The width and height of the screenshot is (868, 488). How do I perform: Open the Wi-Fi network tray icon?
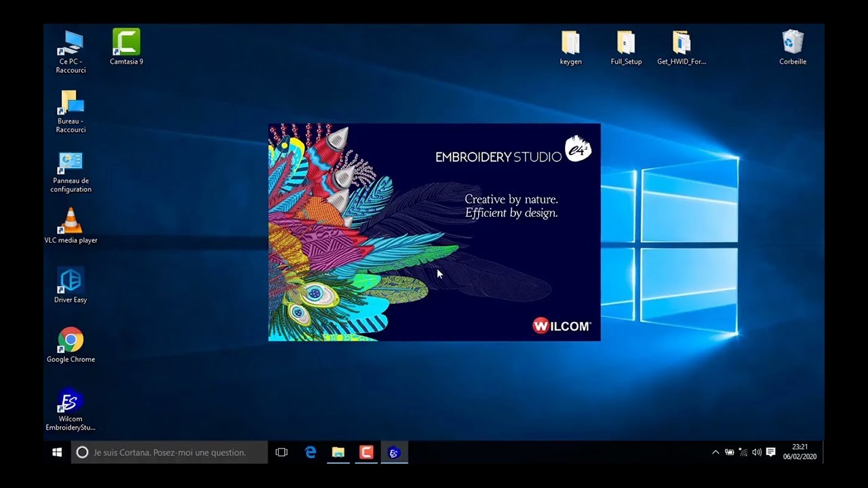tap(743, 452)
